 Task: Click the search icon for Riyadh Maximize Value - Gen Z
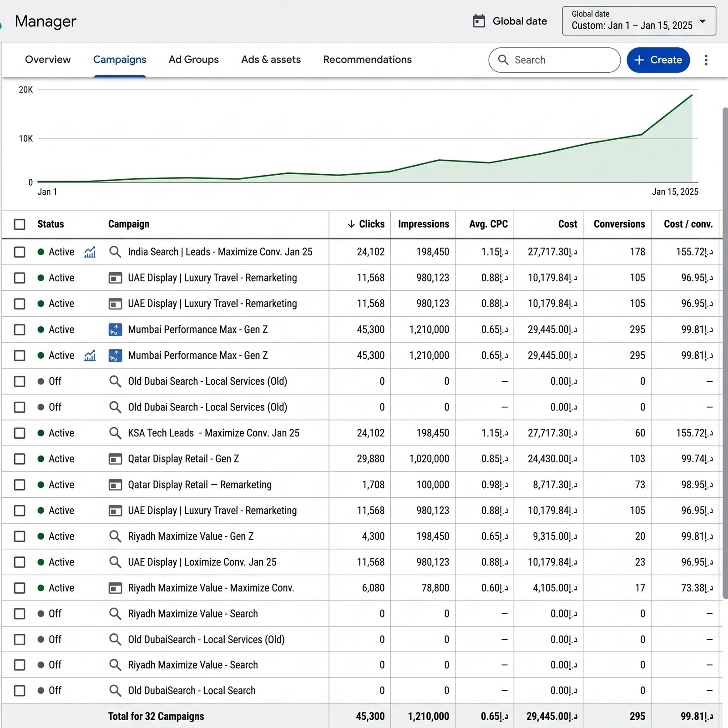pos(115,536)
